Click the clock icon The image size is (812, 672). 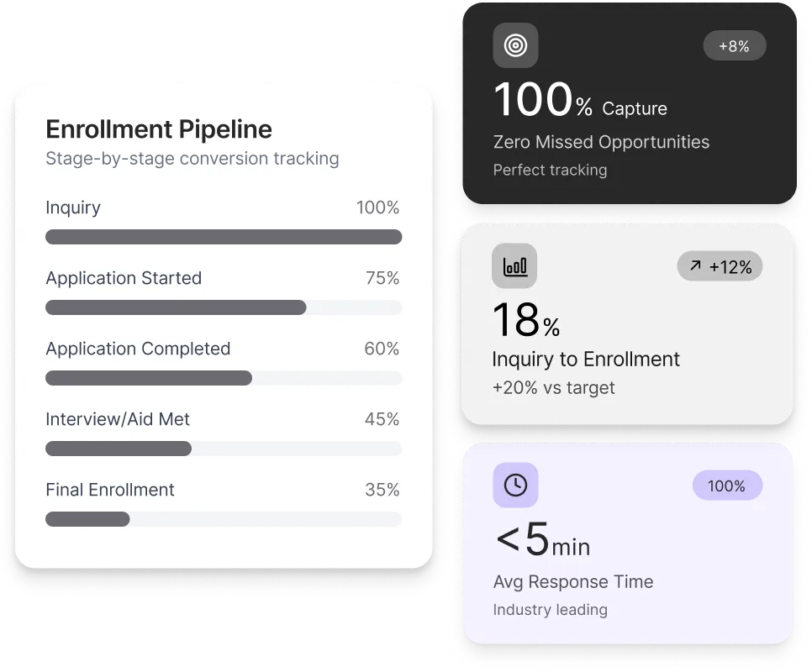(515, 486)
